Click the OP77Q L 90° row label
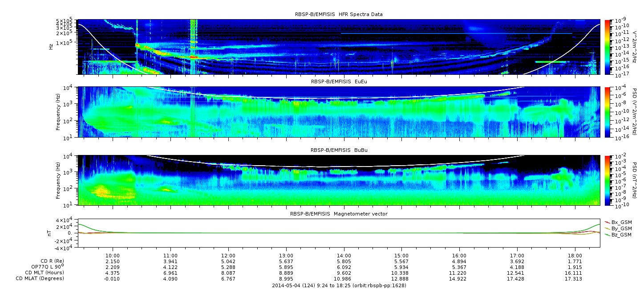This screenshot has height=293, width=644. click(x=47, y=267)
